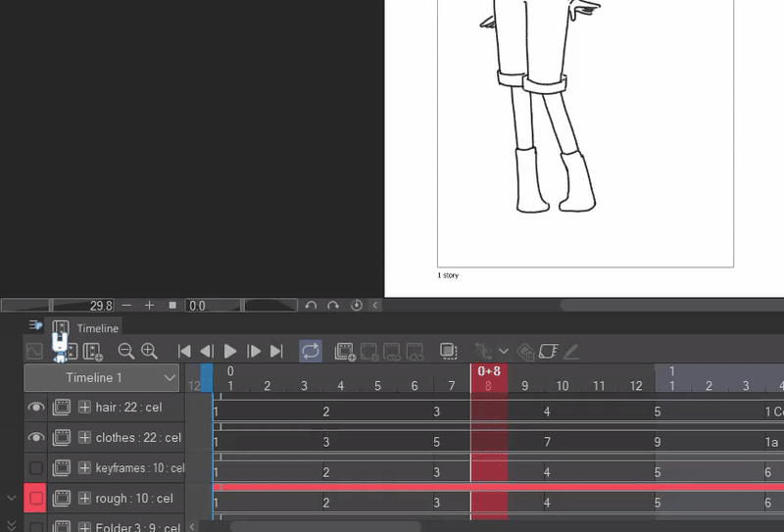The width and height of the screenshot is (784, 532).
Task: Click Zoom Out in the timeline toolbar
Action: tap(126, 351)
